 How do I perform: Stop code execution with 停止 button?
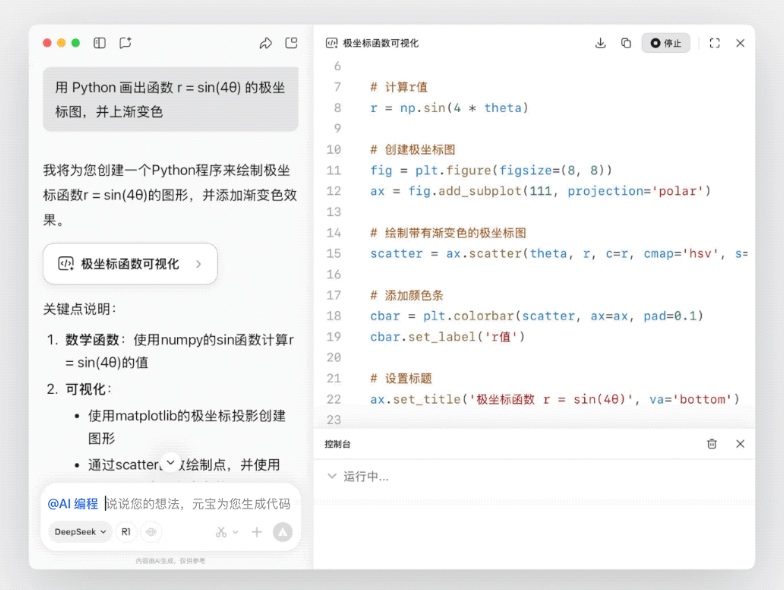pos(665,43)
